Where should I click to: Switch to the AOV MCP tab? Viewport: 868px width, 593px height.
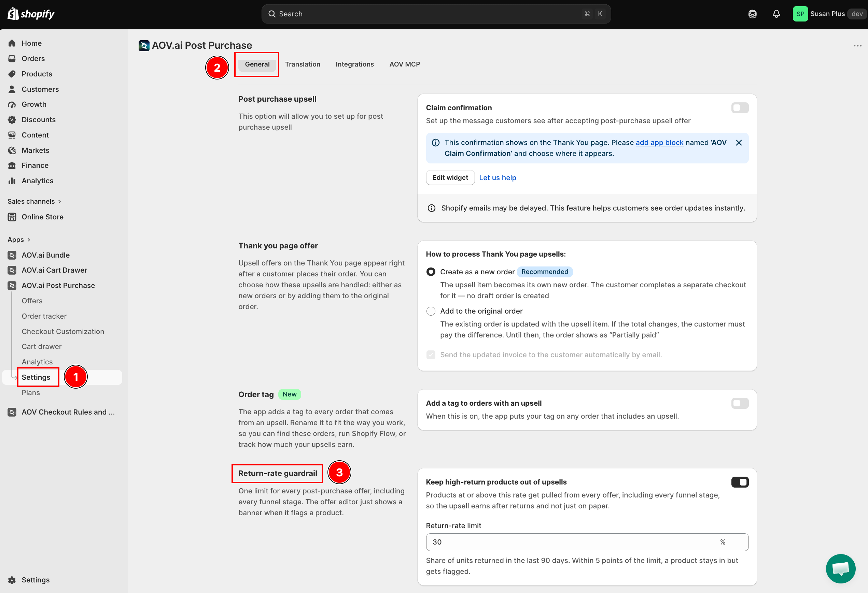point(405,64)
